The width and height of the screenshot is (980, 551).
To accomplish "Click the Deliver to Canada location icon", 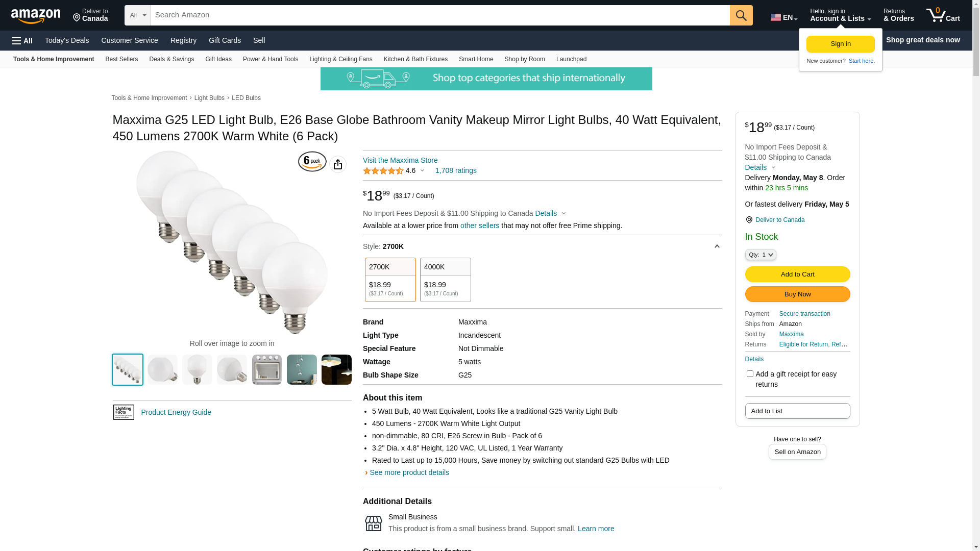I will pyautogui.click(x=749, y=220).
